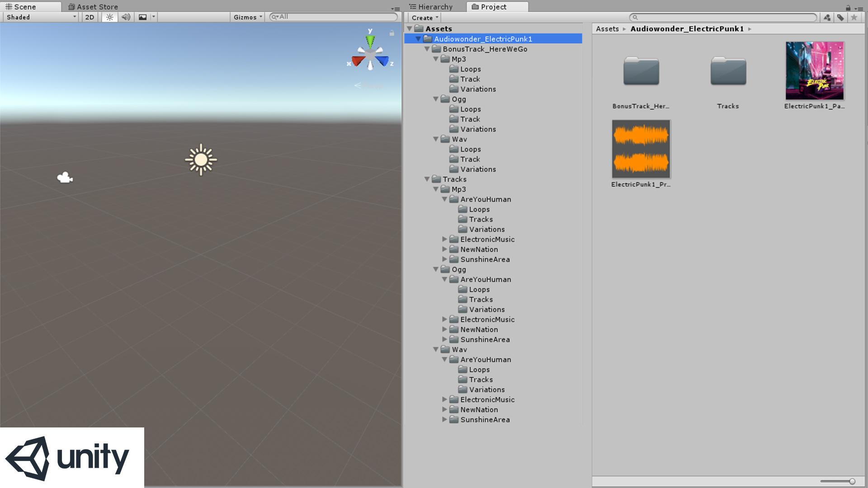Open Project panel options menu icon

click(x=859, y=8)
